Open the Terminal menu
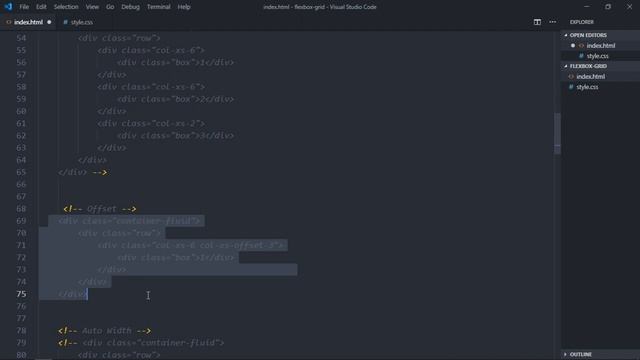The height and width of the screenshot is (360, 640). (x=158, y=7)
